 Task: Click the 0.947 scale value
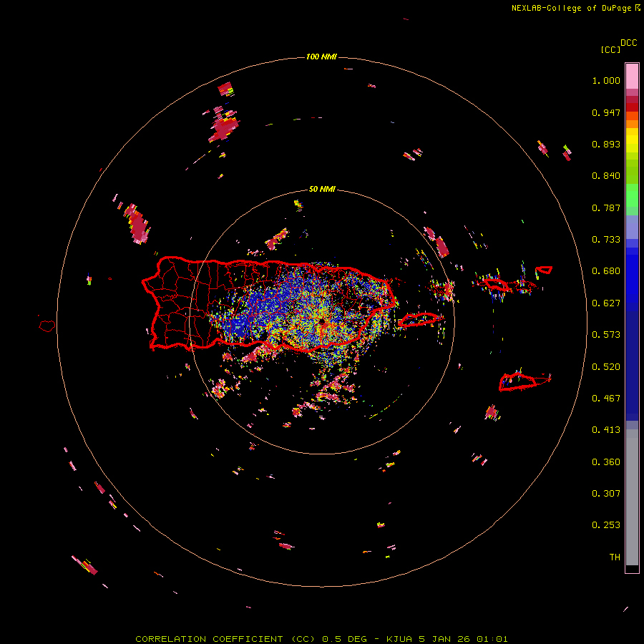[x=606, y=112]
